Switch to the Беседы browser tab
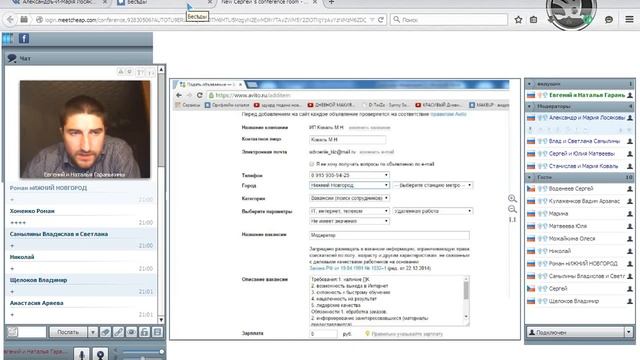The image size is (640, 360). pos(163,2)
